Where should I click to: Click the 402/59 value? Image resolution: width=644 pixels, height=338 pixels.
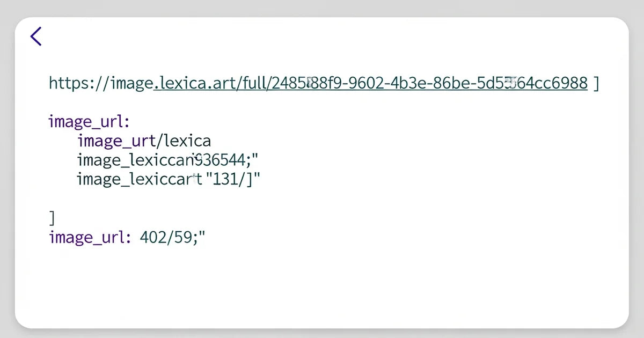tap(165, 237)
